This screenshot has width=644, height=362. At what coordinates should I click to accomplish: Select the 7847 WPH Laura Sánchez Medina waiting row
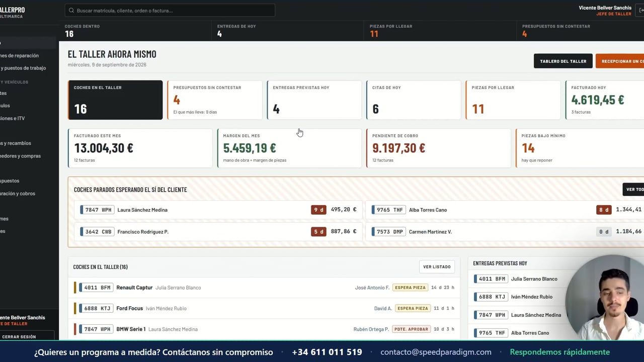(x=218, y=210)
